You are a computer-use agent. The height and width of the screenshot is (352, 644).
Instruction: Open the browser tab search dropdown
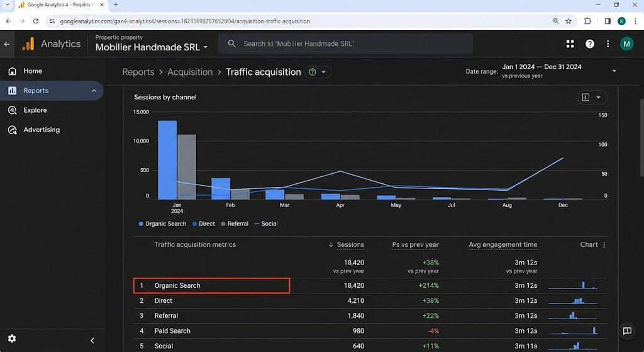pyautogui.click(x=7, y=5)
